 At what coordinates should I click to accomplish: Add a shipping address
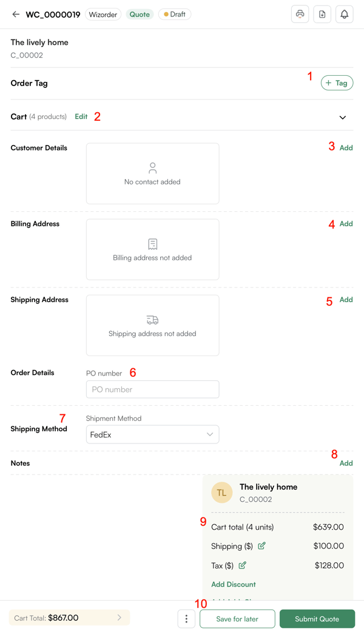pyautogui.click(x=346, y=299)
